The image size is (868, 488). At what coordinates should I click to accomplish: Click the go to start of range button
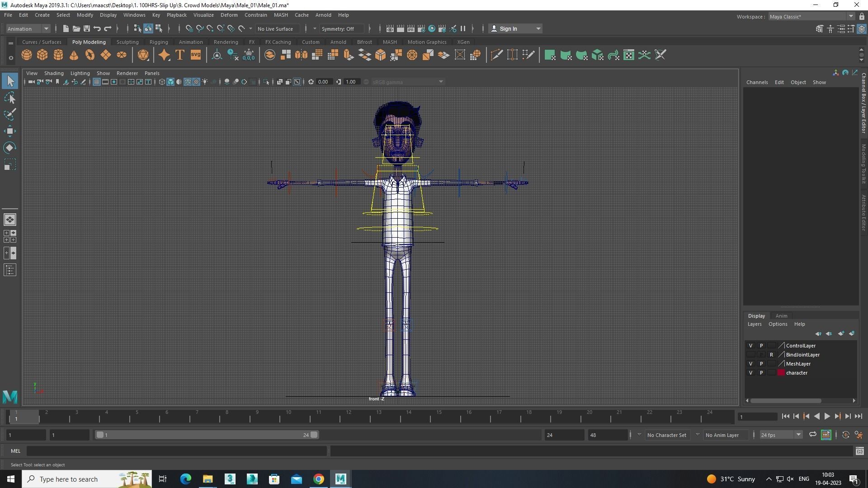coord(785,416)
